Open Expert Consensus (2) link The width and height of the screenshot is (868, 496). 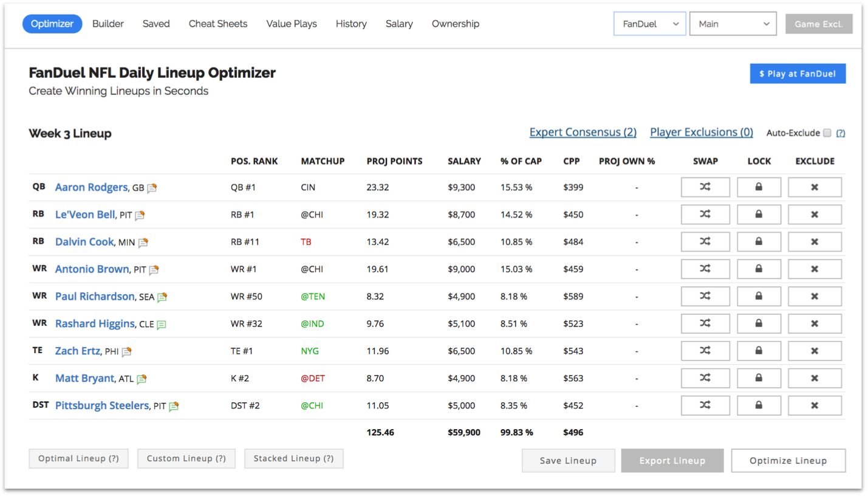pyautogui.click(x=583, y=132)
